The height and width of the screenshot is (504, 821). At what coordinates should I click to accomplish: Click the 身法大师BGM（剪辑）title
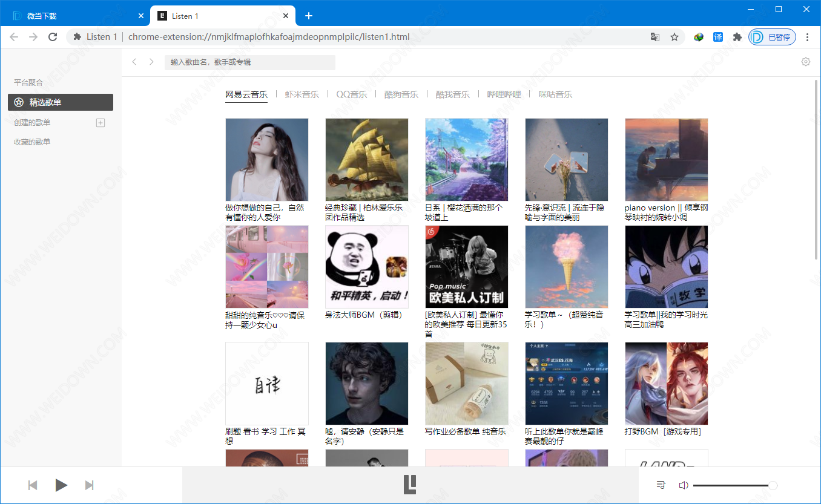pos(364,315)
